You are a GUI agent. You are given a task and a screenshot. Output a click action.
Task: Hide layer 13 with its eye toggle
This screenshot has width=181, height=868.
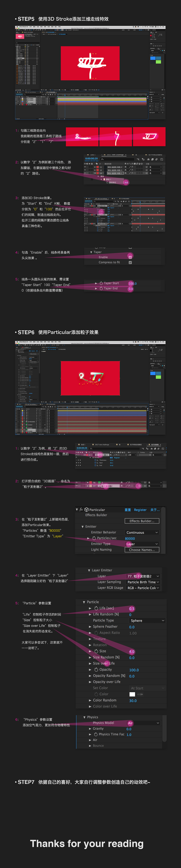click(x=85, y=173)
